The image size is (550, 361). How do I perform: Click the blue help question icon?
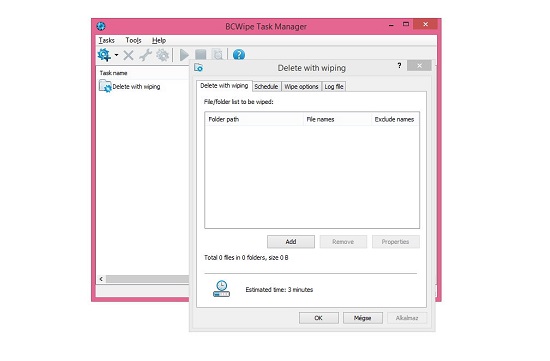click(x=239, y=55)
